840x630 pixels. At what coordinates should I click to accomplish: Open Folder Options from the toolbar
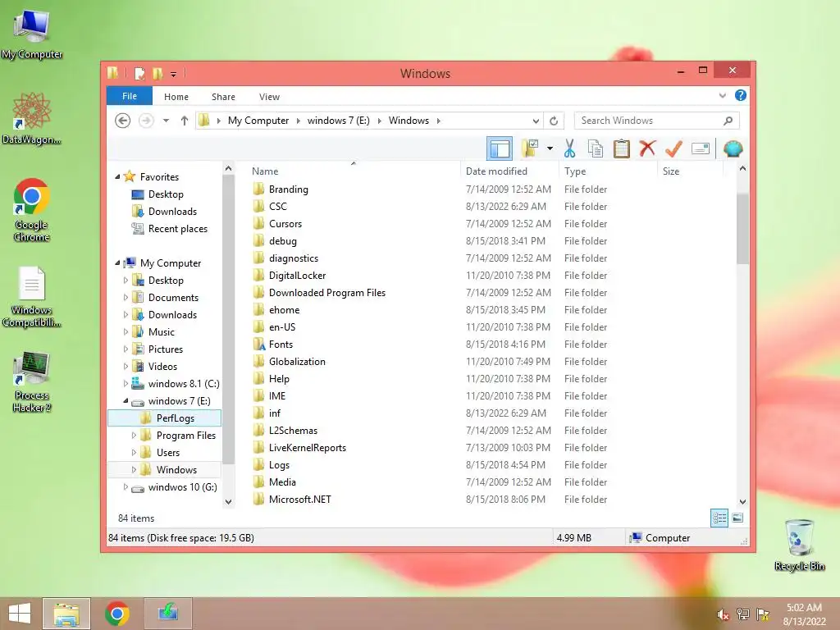point(531,148)
